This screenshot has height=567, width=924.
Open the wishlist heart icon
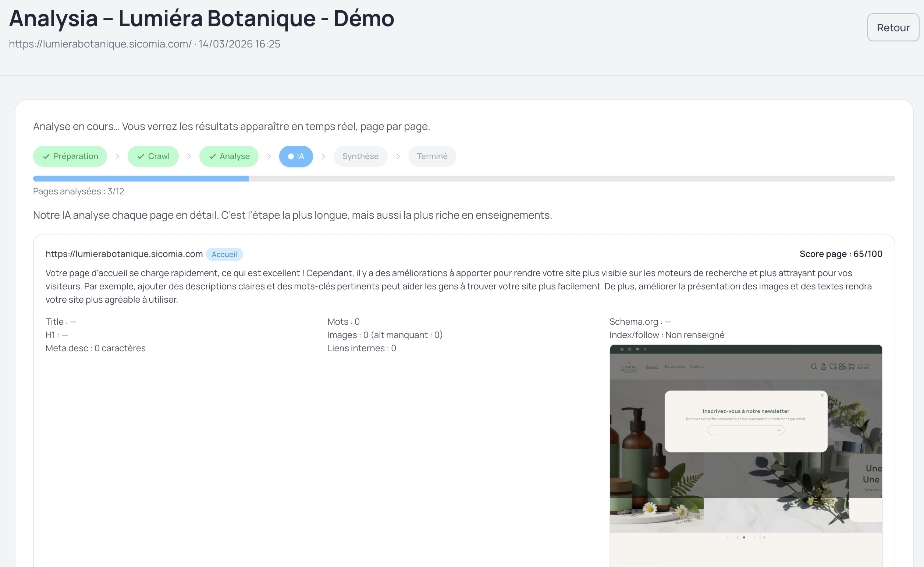pyautogui.click(x=833, y=367)
